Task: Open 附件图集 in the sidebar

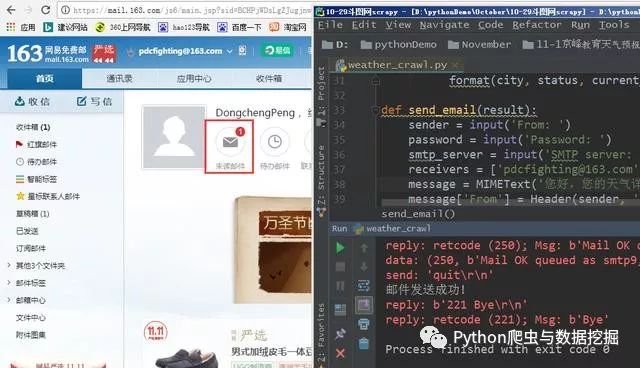Action: click(31, 335)
